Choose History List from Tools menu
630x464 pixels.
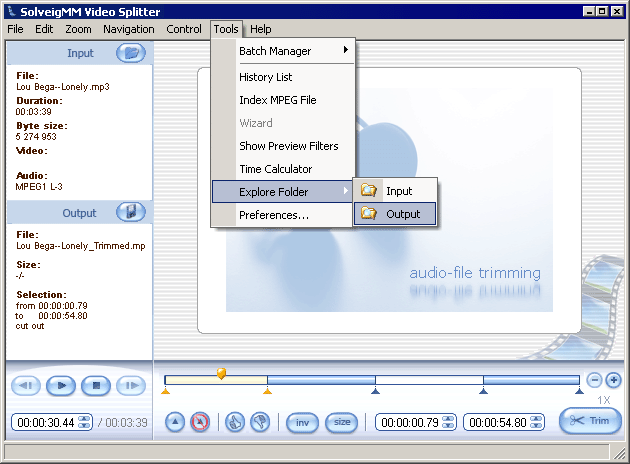coord(283,77)
